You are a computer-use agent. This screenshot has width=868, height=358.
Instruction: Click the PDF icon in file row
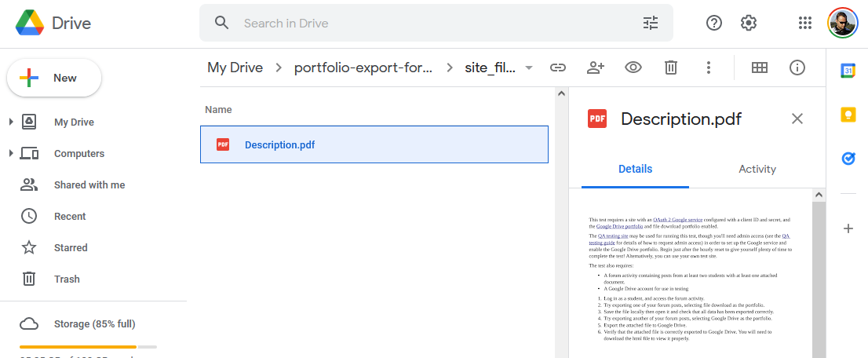tap(223, 144)
